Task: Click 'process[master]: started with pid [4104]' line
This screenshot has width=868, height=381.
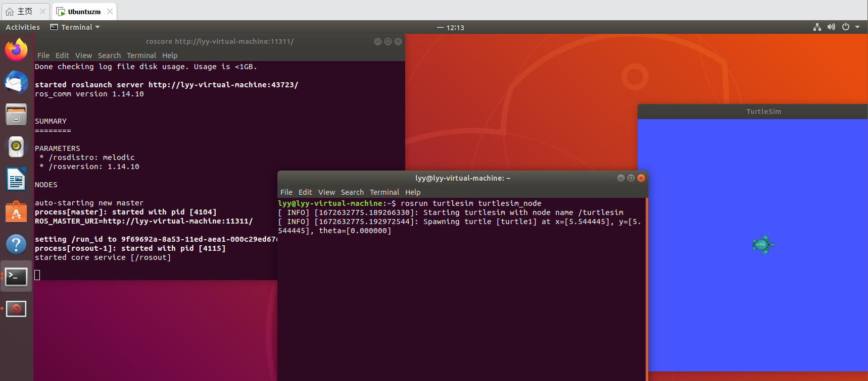Action: pyautogui.click(x=125, y=212)
